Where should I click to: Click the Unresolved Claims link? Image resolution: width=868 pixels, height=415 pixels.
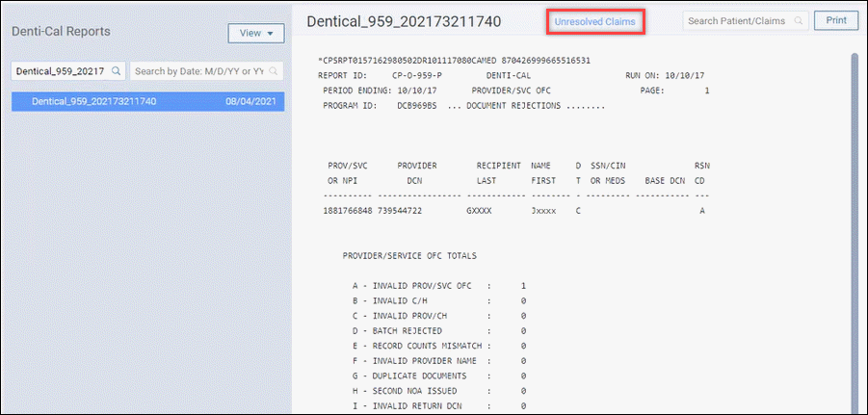(x=595, y=22)
